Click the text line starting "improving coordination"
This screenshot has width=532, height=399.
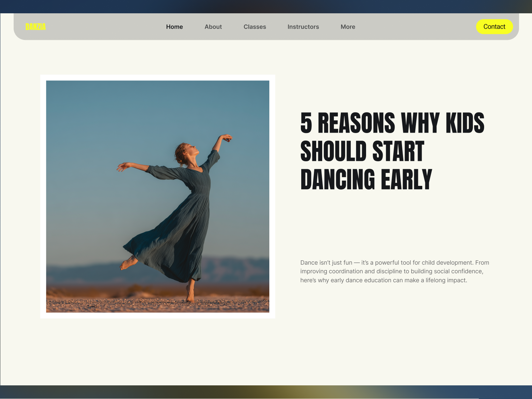(x=391, y=271)
